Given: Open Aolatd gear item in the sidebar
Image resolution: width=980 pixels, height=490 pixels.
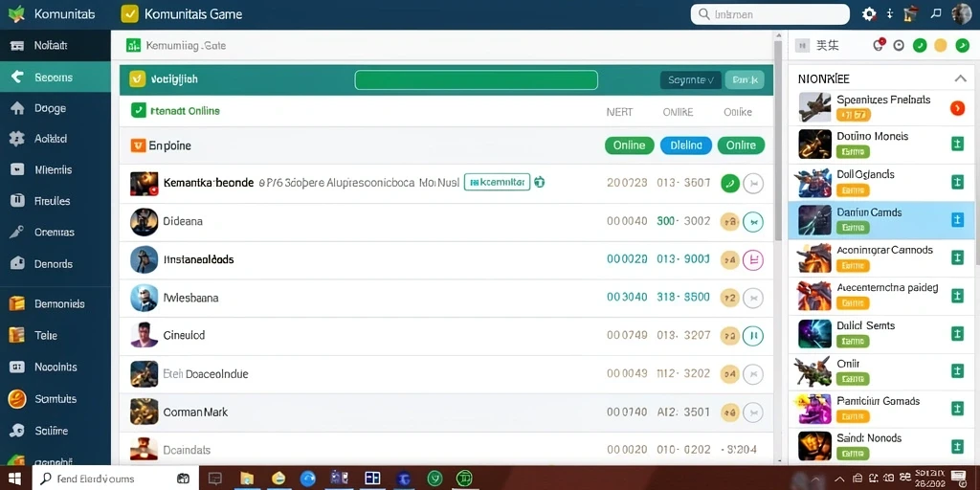Looking at the screenshot, I should click(55, 139).
